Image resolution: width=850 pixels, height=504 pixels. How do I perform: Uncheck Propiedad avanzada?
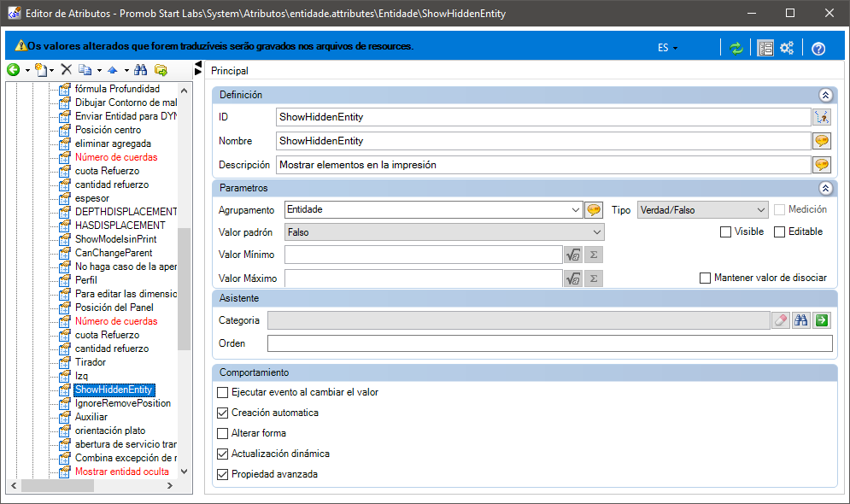point(222,475)
